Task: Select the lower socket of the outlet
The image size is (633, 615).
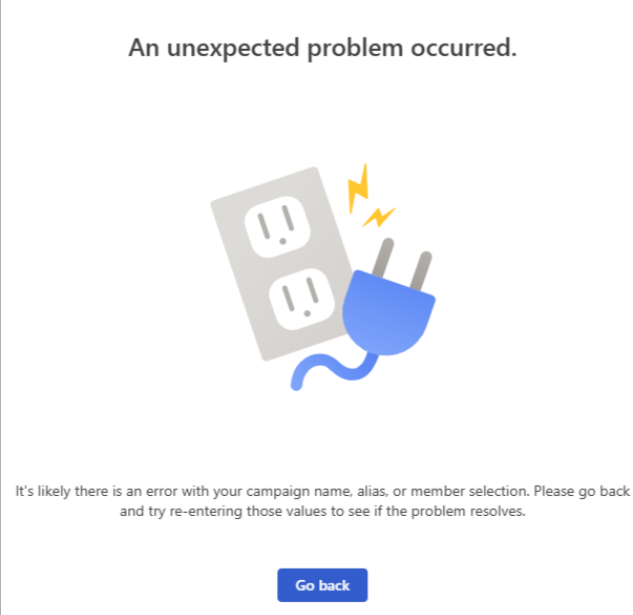Action: click(302, 299)
